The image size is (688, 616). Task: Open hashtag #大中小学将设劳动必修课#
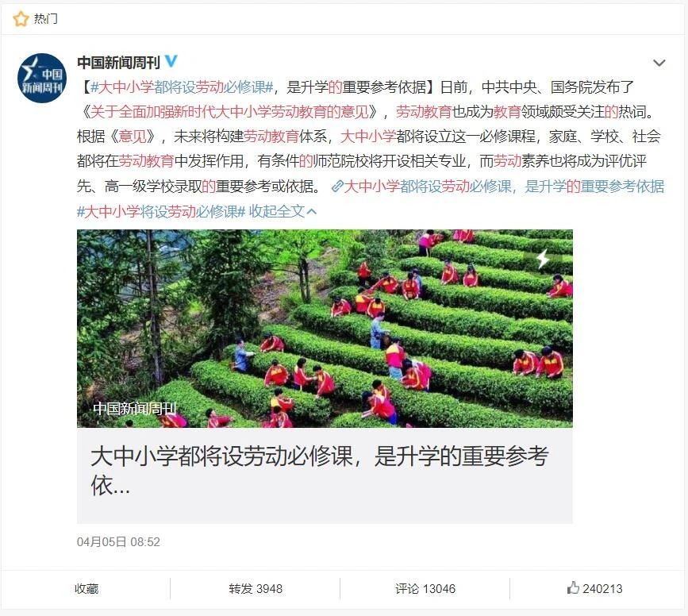[x=160, y=212]
